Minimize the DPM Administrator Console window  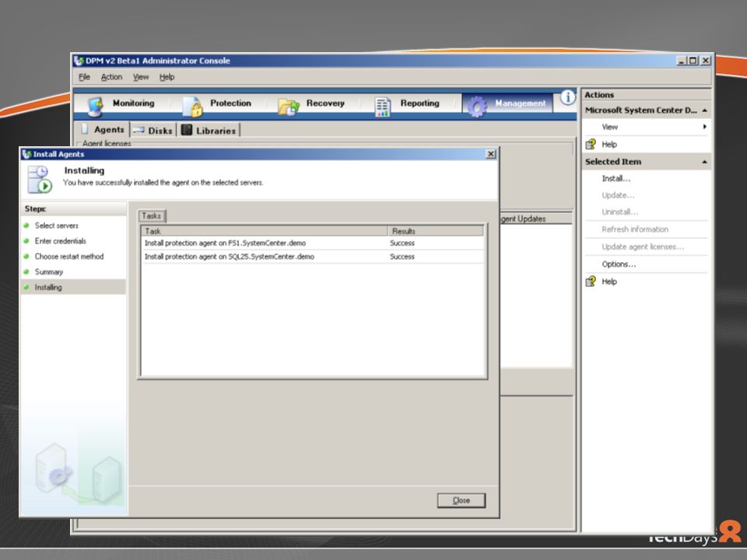[682, 61]
